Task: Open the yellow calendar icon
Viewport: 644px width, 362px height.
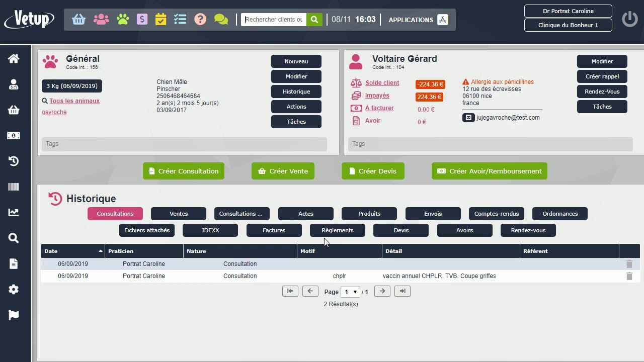Action: coord(160,20)
